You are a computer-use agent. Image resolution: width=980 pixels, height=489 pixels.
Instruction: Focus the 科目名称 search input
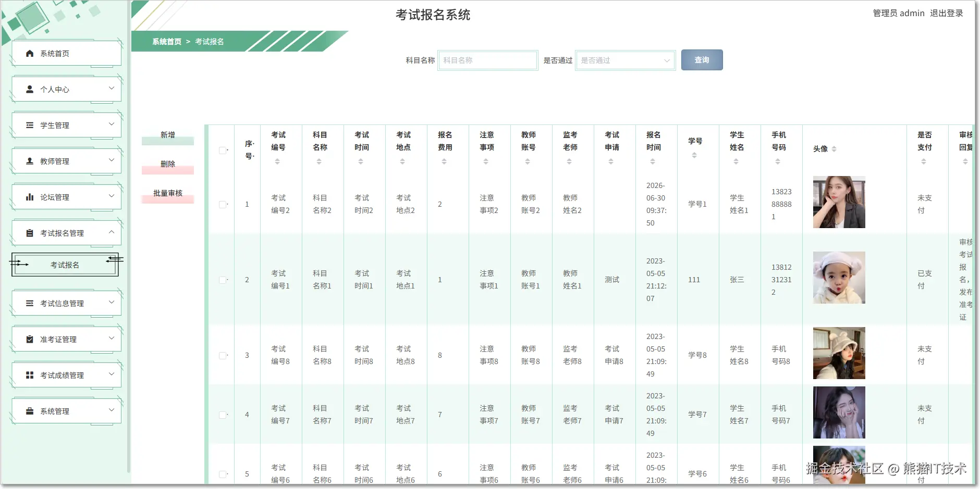click(488, 60)
